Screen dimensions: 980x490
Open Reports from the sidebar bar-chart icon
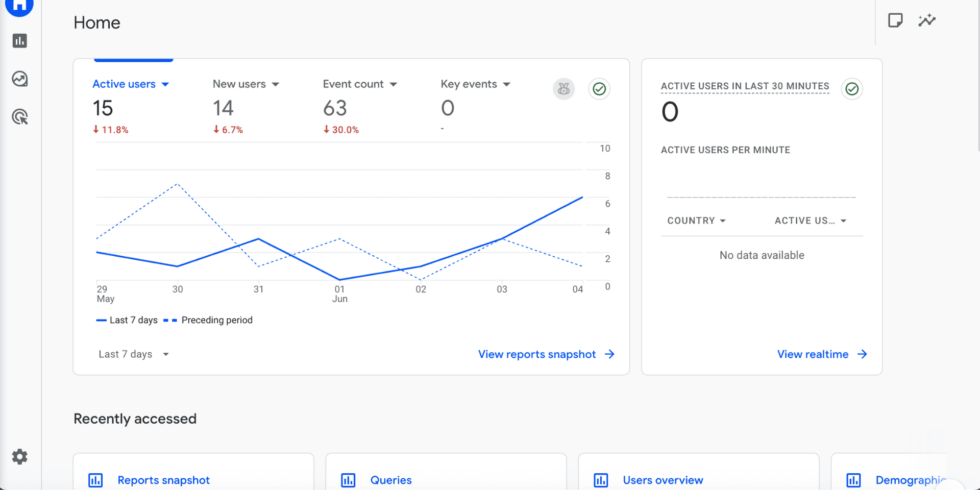click(20, 41)
